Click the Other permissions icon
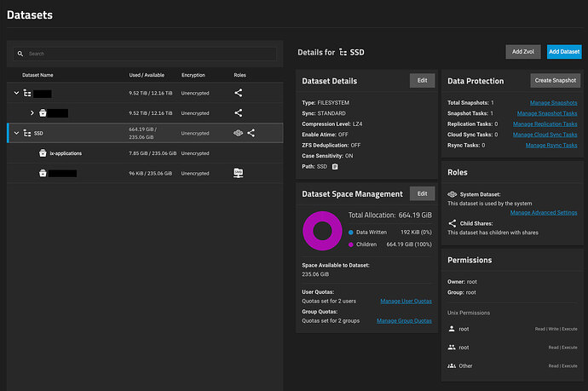This screenshot has width=588, height=391. tap(452, 365)
